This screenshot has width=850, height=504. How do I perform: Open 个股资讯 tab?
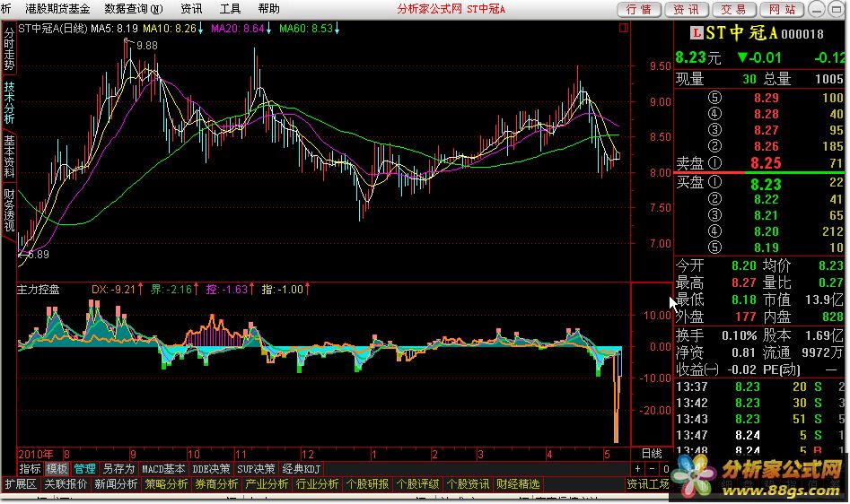tap(468, 484)
